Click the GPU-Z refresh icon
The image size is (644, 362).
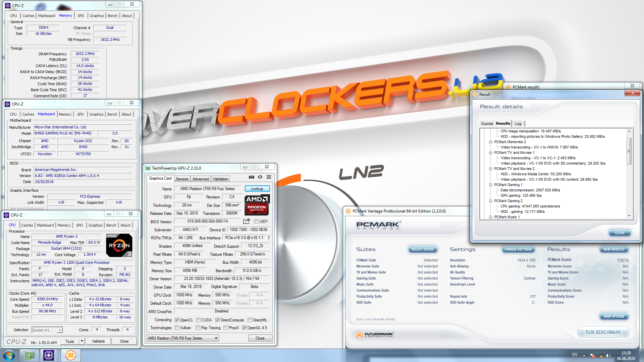[x=260, y=177]
